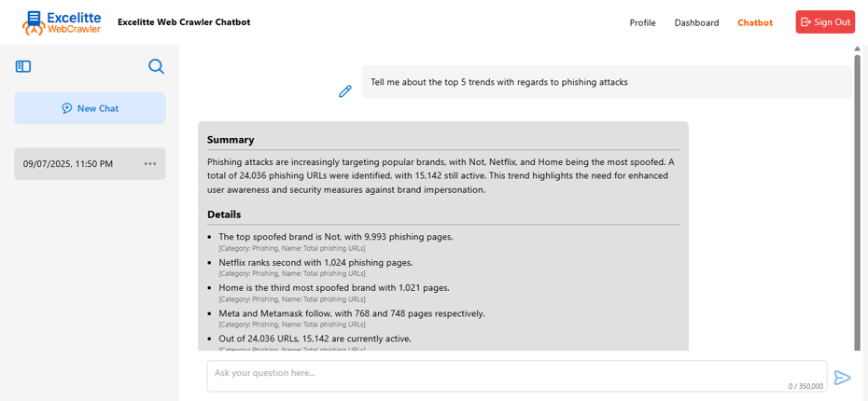The height and width of the screenshot is (401, 868).
Task: Click the user's phishing trends message
Action: coord(499,82)
